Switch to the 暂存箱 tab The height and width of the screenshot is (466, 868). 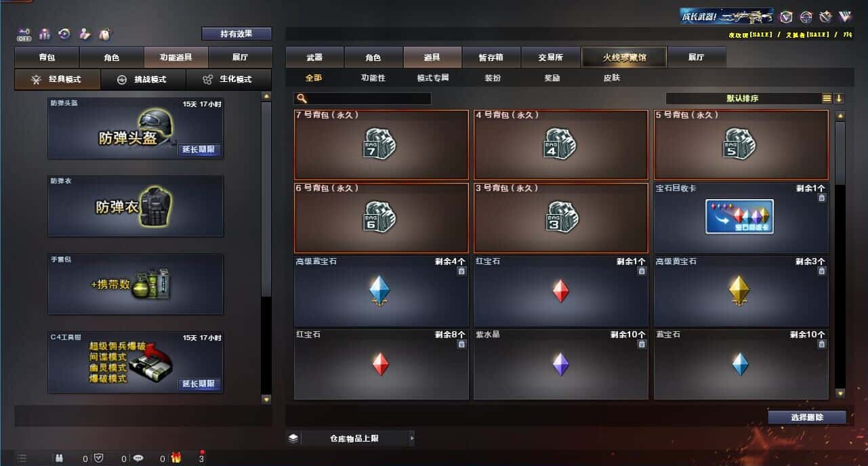click(x=491, y=58)
